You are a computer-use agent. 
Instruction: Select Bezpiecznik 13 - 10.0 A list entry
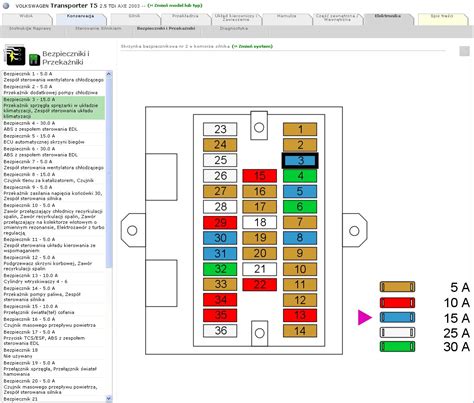(53, 278)
